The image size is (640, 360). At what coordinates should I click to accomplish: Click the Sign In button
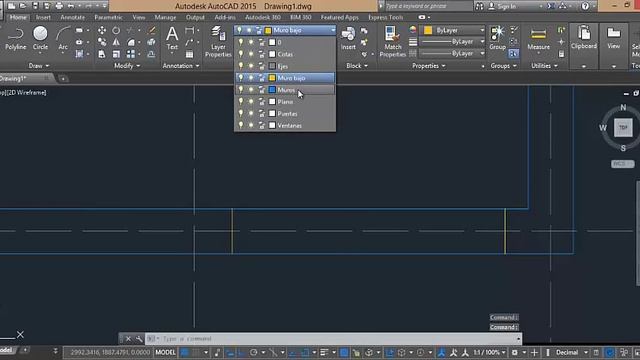click(x=502, y=6)
